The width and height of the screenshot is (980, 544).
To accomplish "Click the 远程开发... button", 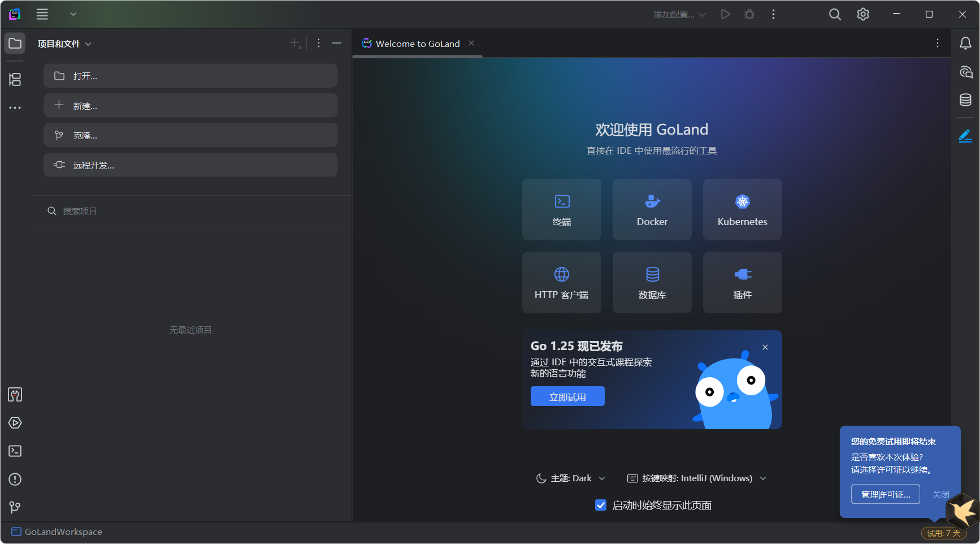I will coord(190,165).
